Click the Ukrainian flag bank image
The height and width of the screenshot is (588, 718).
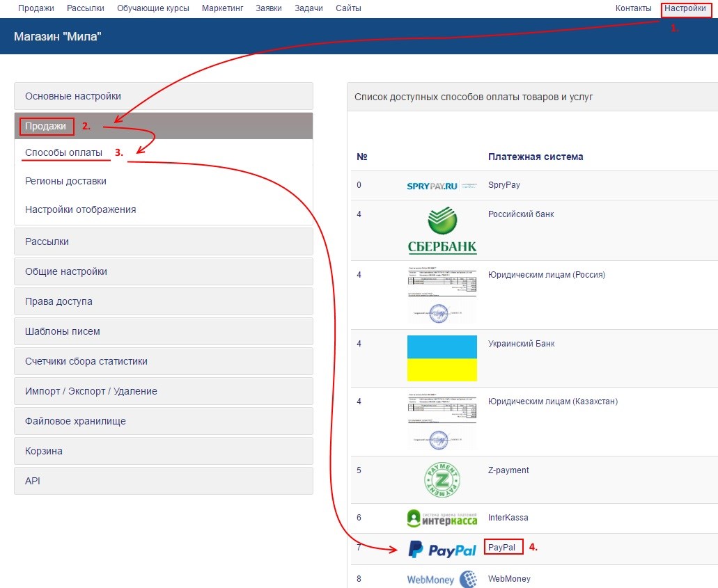(x=442, y=358)
